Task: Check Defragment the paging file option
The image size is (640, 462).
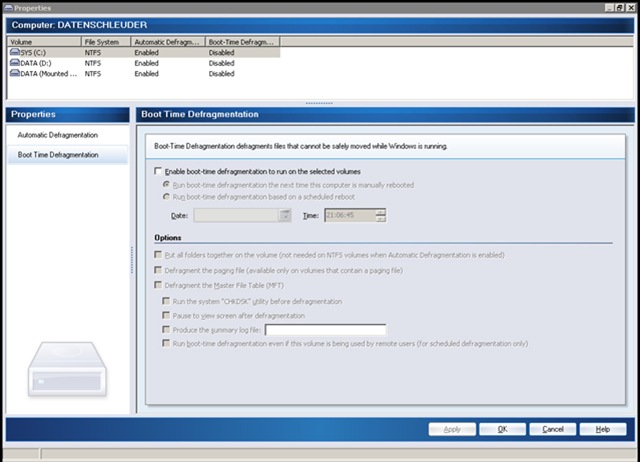Action: coord(158,270)
